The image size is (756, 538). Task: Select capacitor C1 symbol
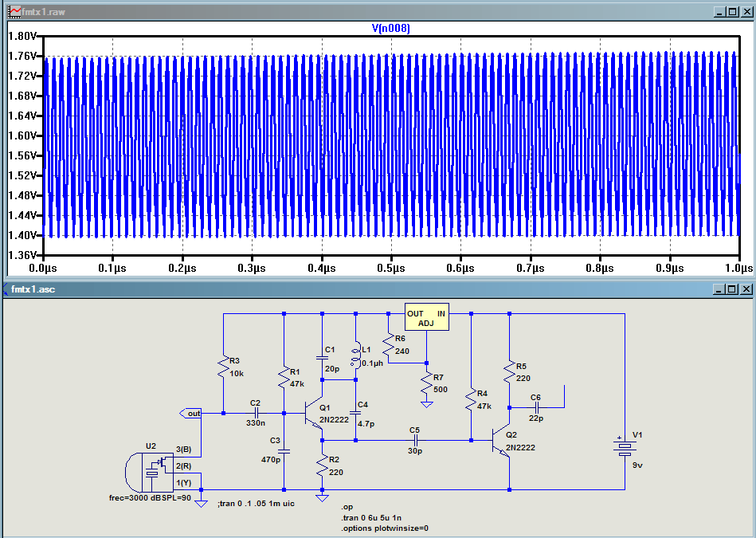pos(322,358)
